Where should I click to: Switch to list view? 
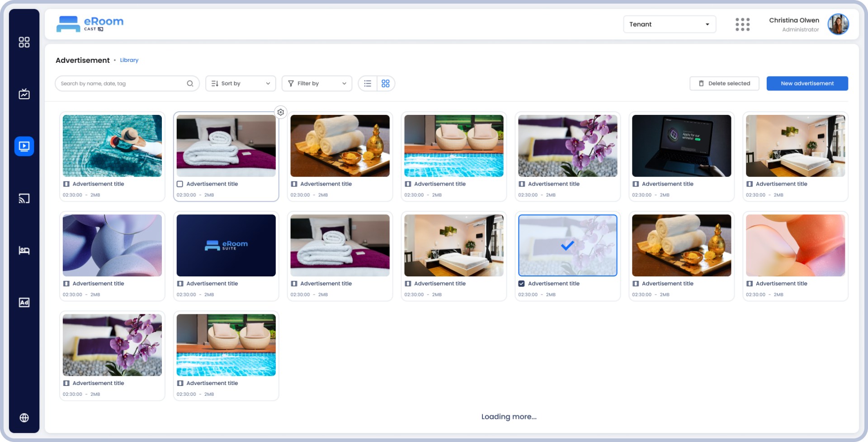coord(368,84)
